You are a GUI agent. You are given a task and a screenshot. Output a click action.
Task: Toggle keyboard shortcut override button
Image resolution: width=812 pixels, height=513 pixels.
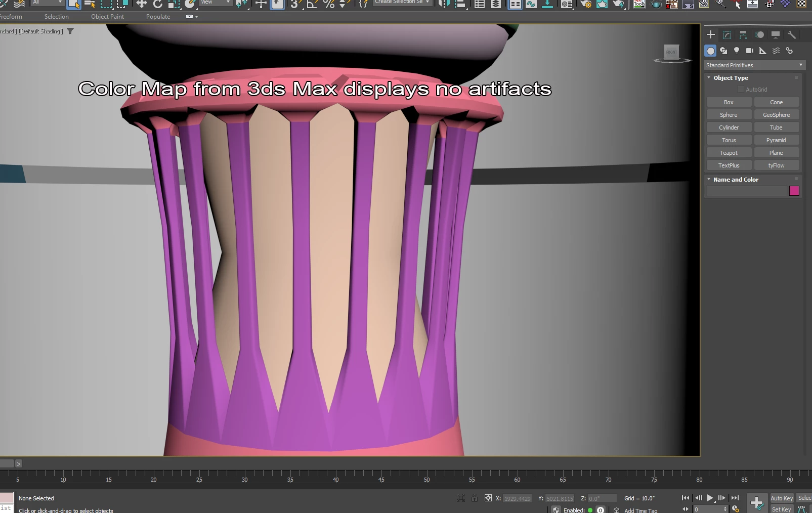point(277,4)
